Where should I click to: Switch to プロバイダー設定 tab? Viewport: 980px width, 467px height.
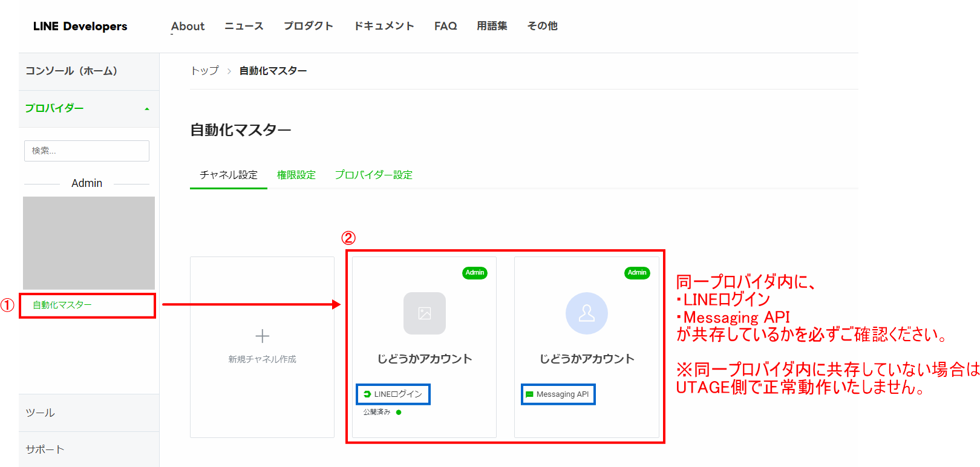point(374,175)
